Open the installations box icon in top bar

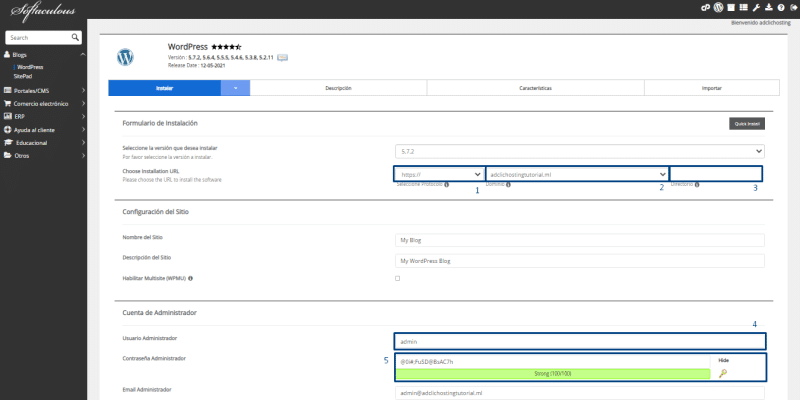click(731, 8)
